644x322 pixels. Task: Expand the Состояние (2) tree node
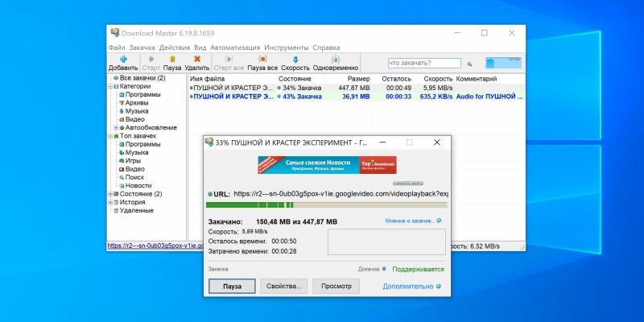pos(110,194)
